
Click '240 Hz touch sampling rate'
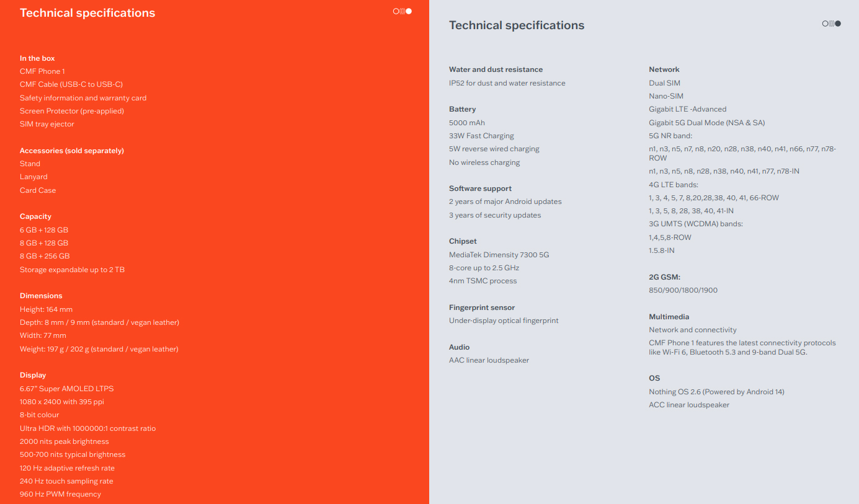(x=66, y=481)
